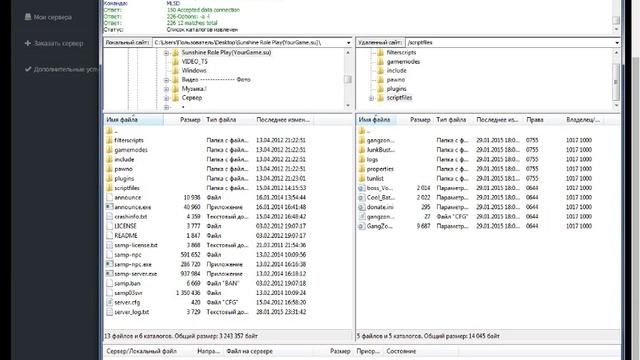The height and width of the screenshot is (360, 640).
Task: Click the crashinfo.txt file icon
Action: pyautogui.click(x=109, y=217)
